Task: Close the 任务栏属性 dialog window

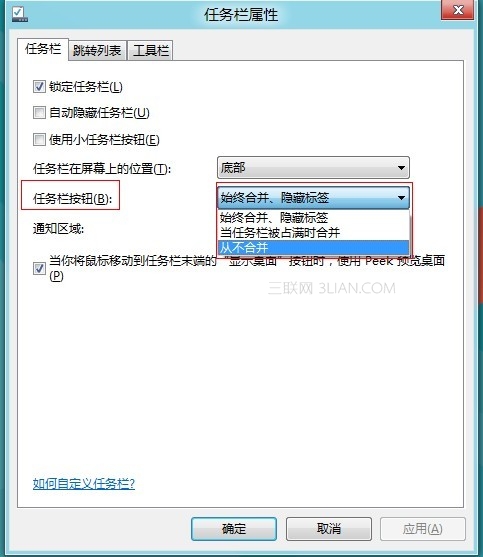Action: coord(457,10)
